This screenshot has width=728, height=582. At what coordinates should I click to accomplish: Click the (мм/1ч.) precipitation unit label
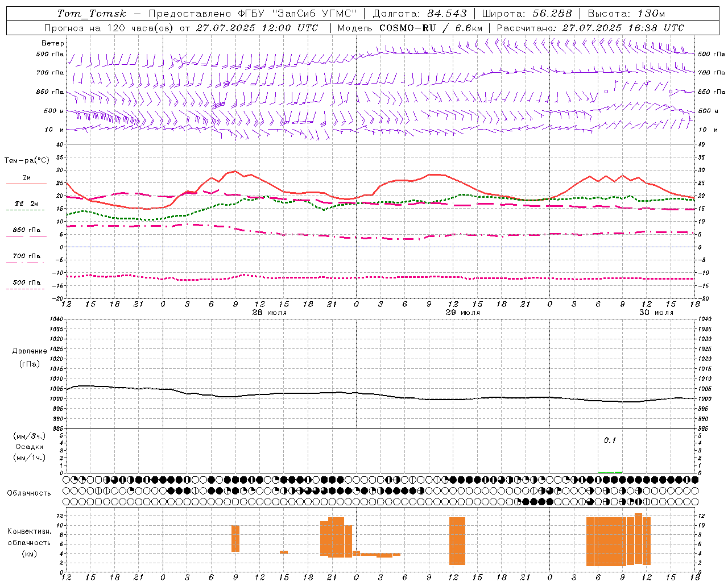[30, 458]
